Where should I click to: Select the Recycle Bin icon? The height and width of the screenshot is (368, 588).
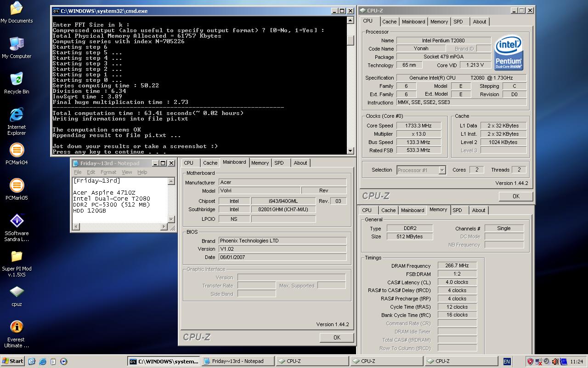click(17, 83)
